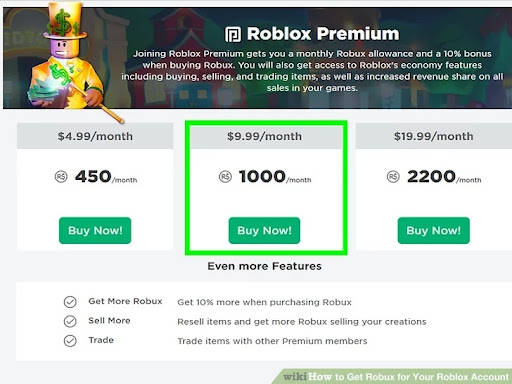Screen dimensions: 512x384
Task: Select the $9.99/month plan header
Action: tap(266, 137)
